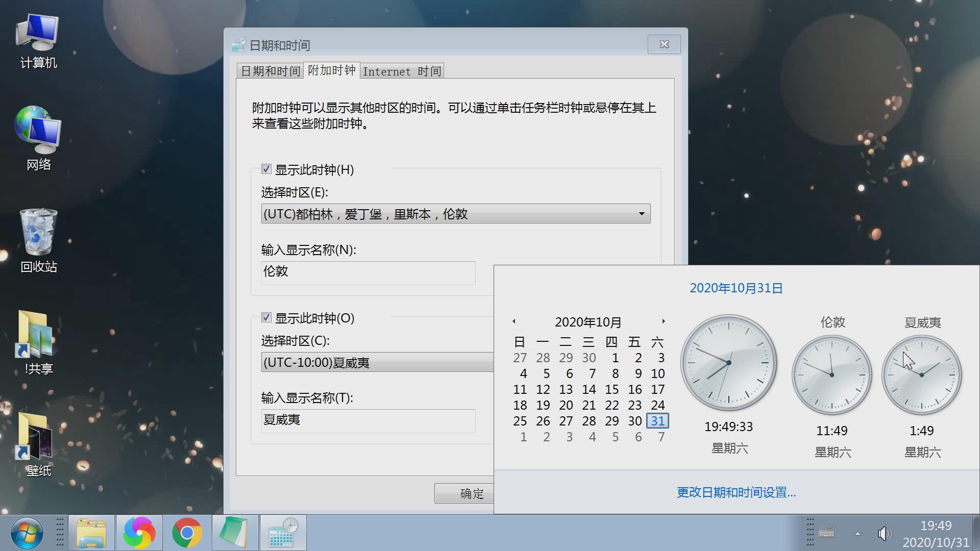Show hidden tray icons arrow
Image resolution: width=980 pixels, height=551 pixels.
pyautogui.click(x=857, y=534)
